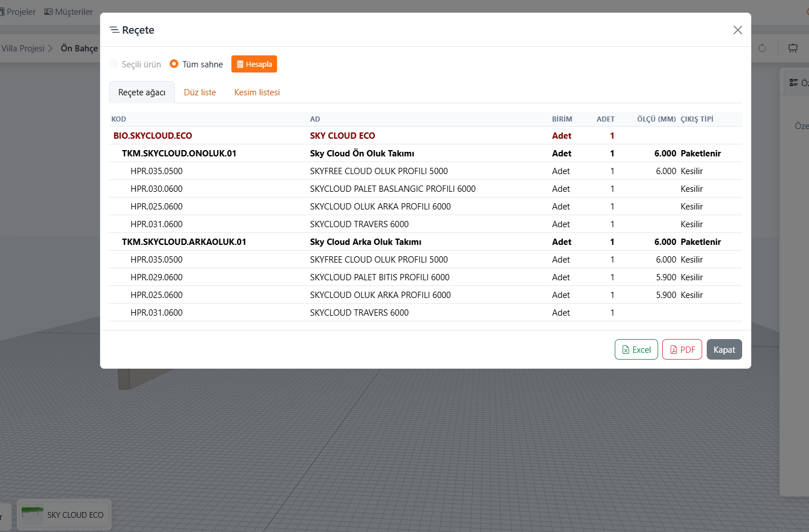Viewport: 809px width, 532px height.
Task: Click the Reçete dialog title list icon
Action: coord(114,30)
